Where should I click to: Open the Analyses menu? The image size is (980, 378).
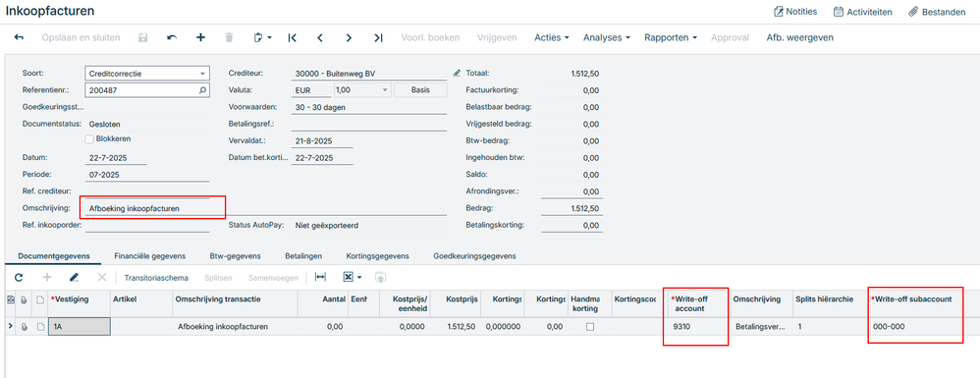pyautogui.click(x=606, y=37)
